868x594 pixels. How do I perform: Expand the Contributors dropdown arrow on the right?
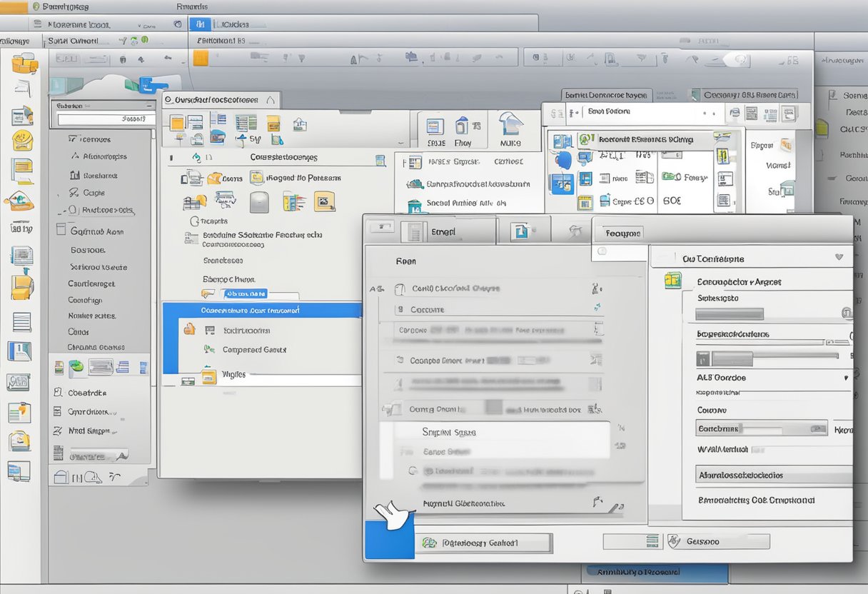838,257
